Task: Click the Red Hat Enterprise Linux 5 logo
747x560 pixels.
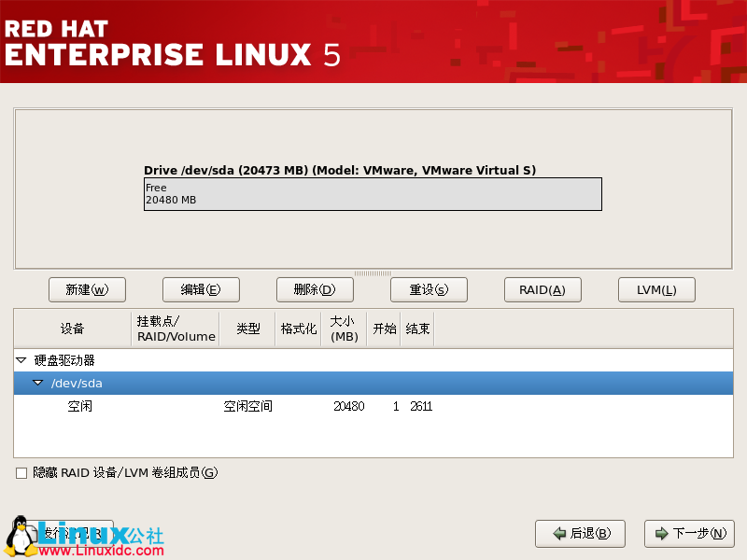Action: point(168,42)
